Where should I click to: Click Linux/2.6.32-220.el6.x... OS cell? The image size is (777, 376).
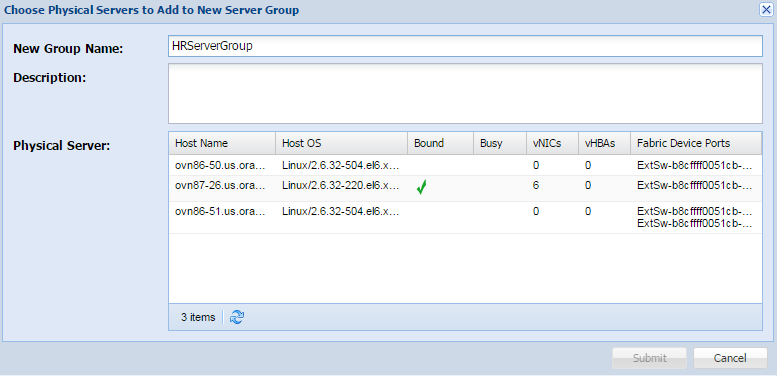(341, 186)
